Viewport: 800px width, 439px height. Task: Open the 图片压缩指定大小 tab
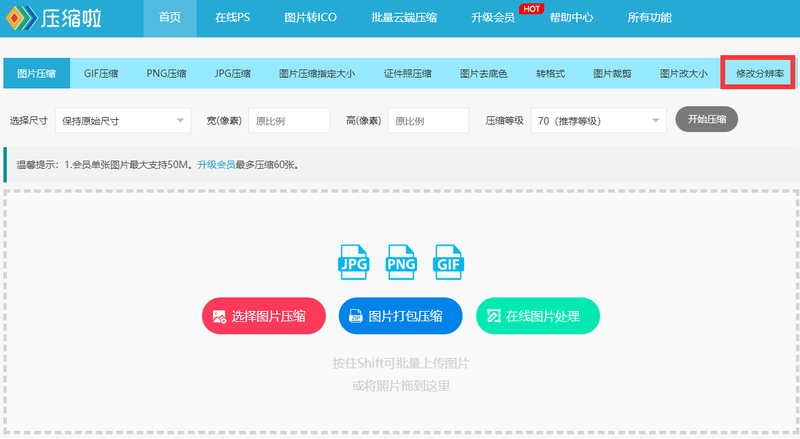click(317, 74)
